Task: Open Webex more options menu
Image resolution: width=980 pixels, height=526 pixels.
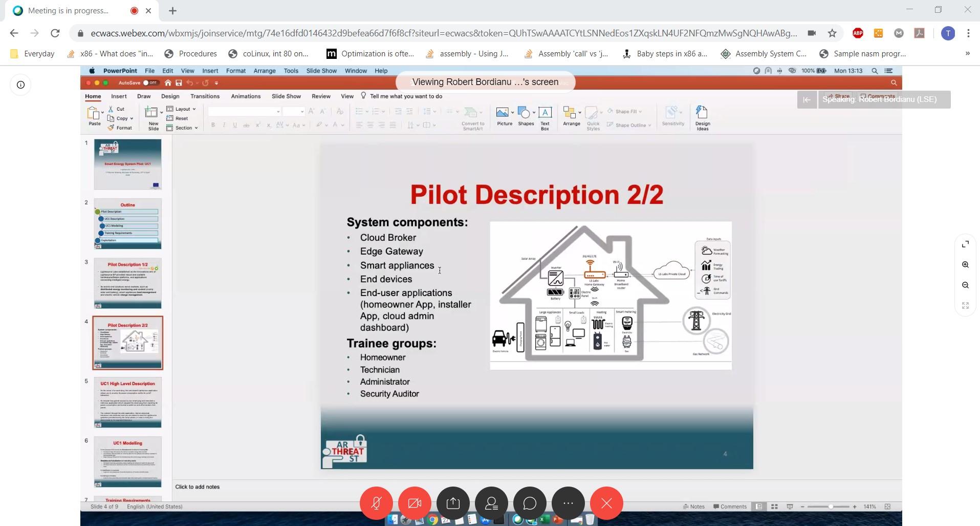Action: (x=568, y=503)
